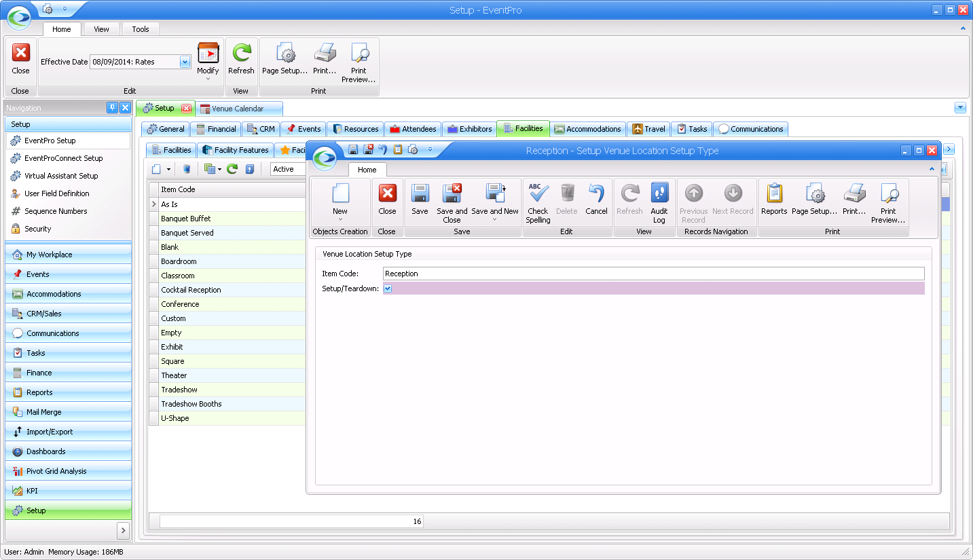The width and height of the screenshot is (973, 560).
Task: Select the Accommodations setup tab
Action: pos(588,129)
